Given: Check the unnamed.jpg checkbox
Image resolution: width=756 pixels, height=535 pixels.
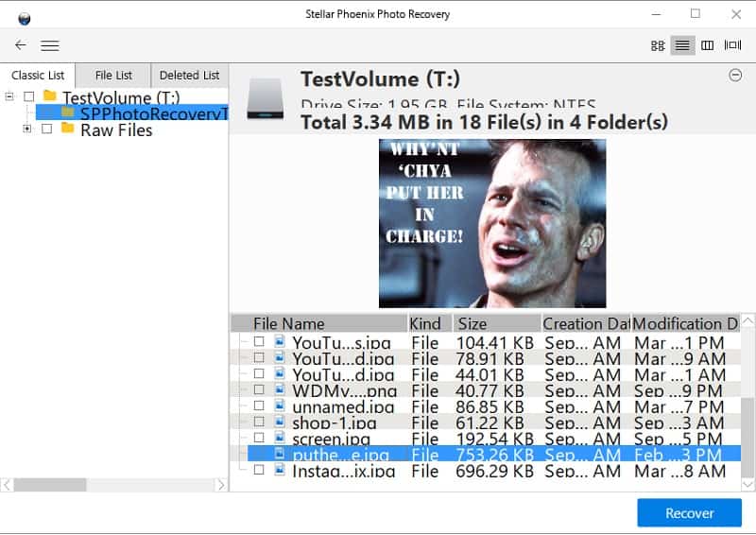Looking at the screenshot, I should [x=259, y=406].
